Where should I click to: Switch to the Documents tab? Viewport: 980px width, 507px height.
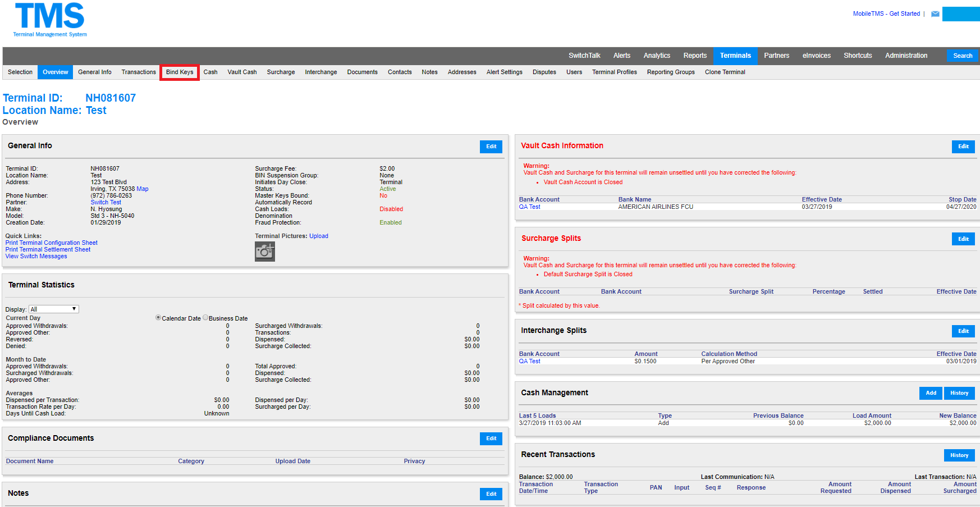[362, 72]
